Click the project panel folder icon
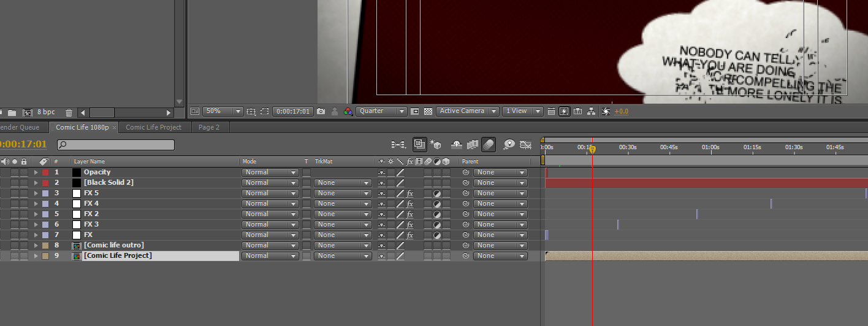868x326 pixels. [12, 113]
